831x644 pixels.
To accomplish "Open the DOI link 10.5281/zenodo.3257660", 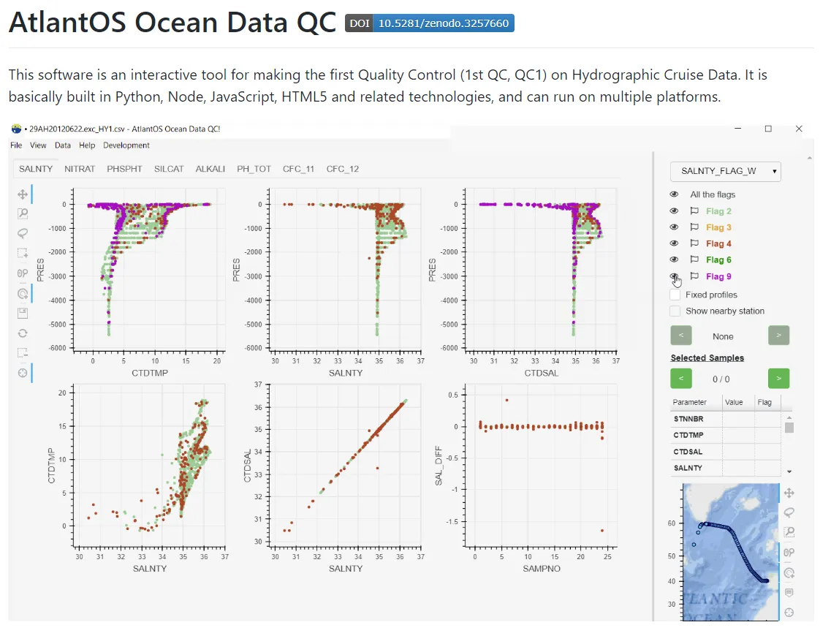I will click(x=444, y=23).
